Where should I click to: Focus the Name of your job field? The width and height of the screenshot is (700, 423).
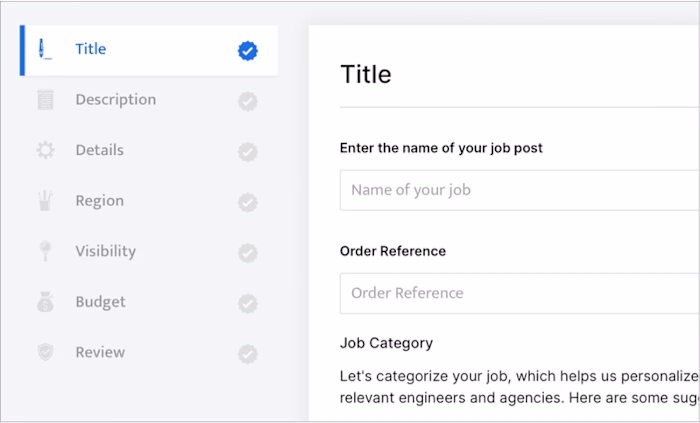tap(519, 190)
